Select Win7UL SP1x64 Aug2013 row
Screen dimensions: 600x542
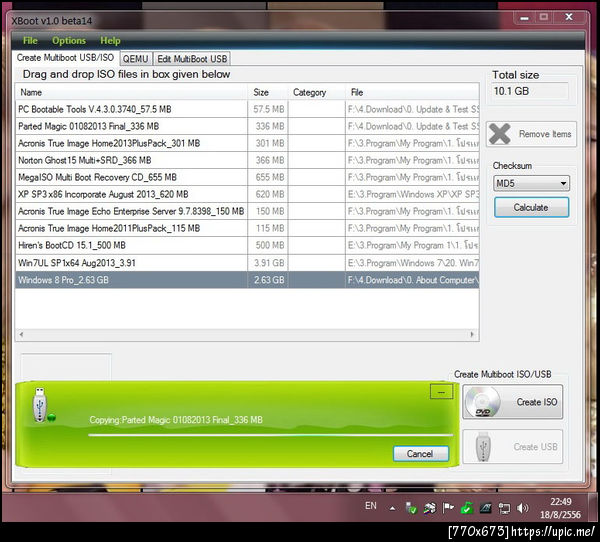point(247,263)
